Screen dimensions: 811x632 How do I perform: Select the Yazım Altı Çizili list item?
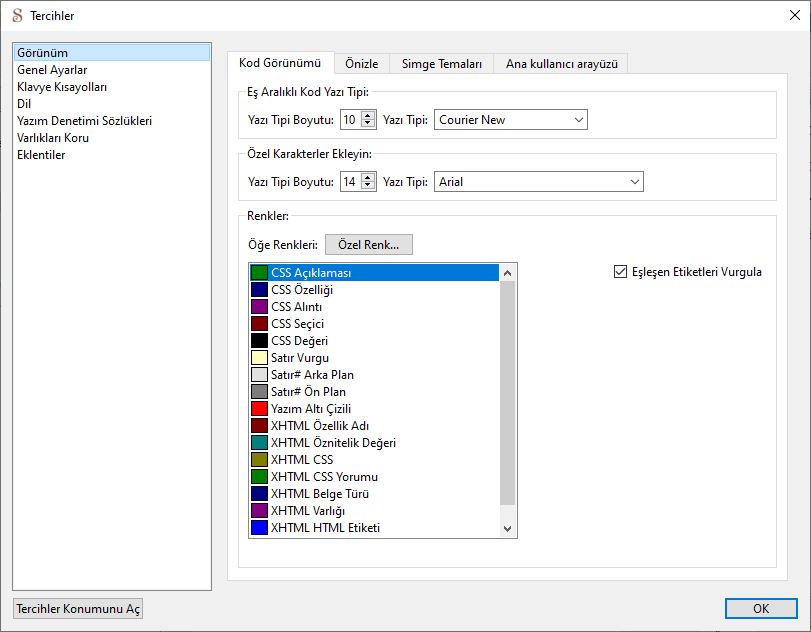(374, 409)
